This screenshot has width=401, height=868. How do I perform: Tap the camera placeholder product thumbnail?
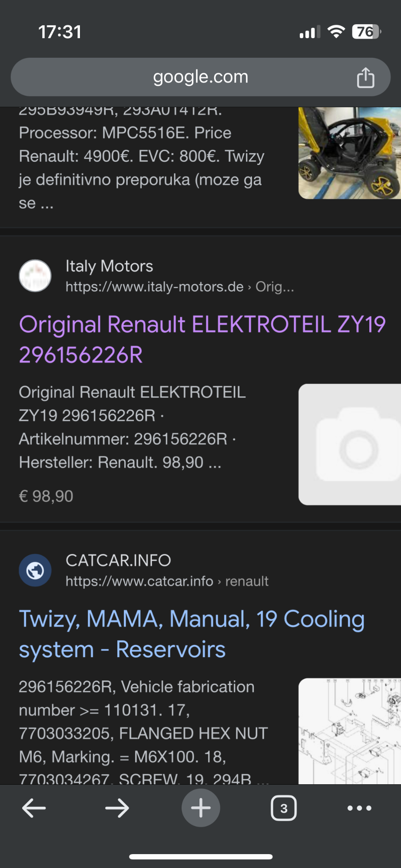tap(349, 444)
